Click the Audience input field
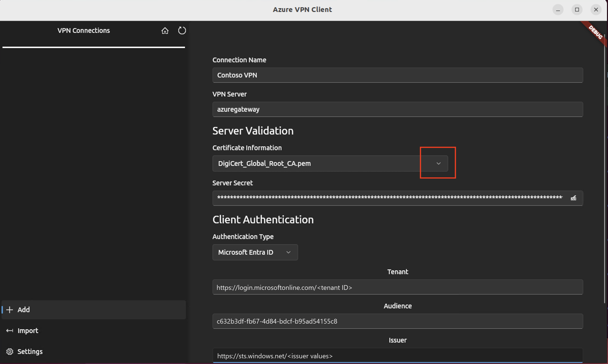The image size is (608, 364). 397,321
